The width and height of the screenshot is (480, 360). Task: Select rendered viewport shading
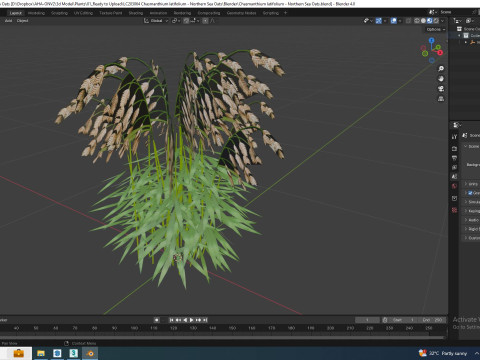(x=436, y=21)
